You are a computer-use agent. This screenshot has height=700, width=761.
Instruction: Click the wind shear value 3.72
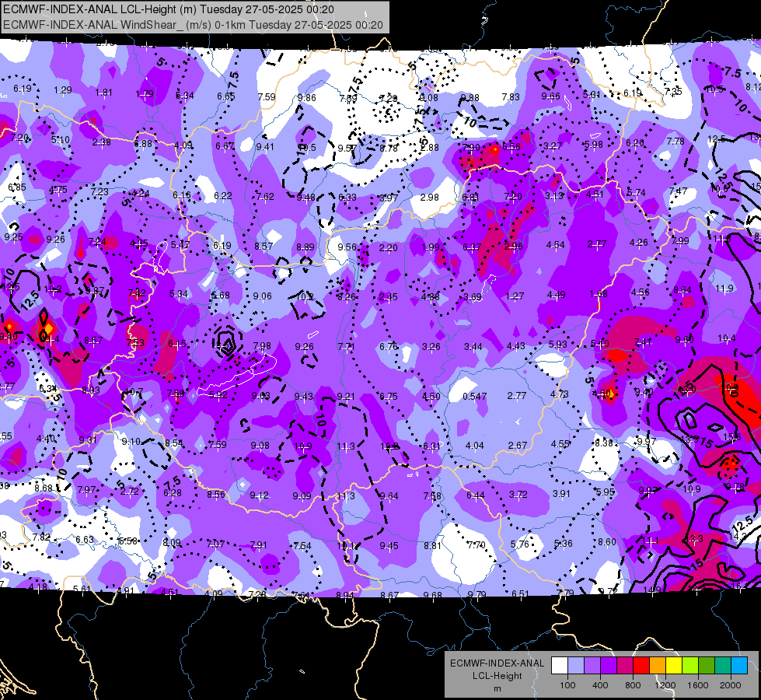point(518,495)
